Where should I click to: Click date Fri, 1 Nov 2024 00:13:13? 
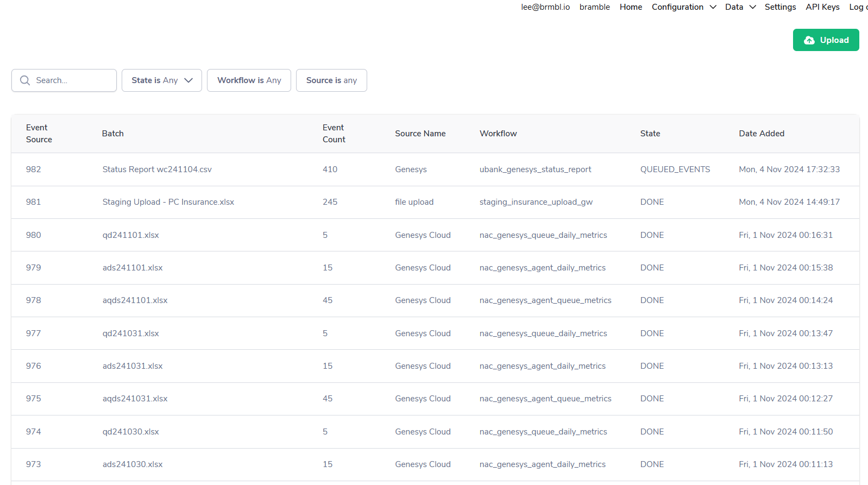point(785,366)
